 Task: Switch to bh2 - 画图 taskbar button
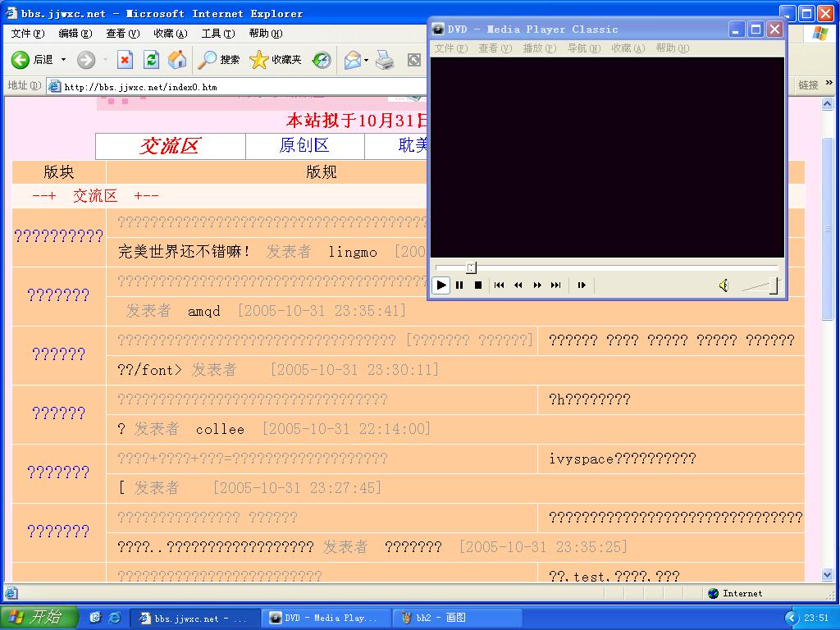[456, 618]
